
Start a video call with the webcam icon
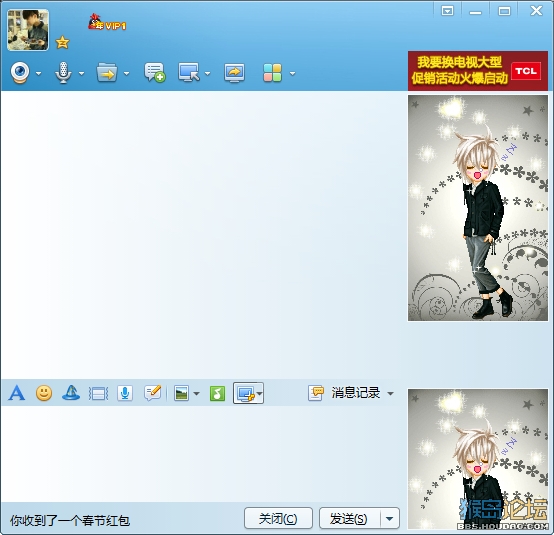coord(20,72)
